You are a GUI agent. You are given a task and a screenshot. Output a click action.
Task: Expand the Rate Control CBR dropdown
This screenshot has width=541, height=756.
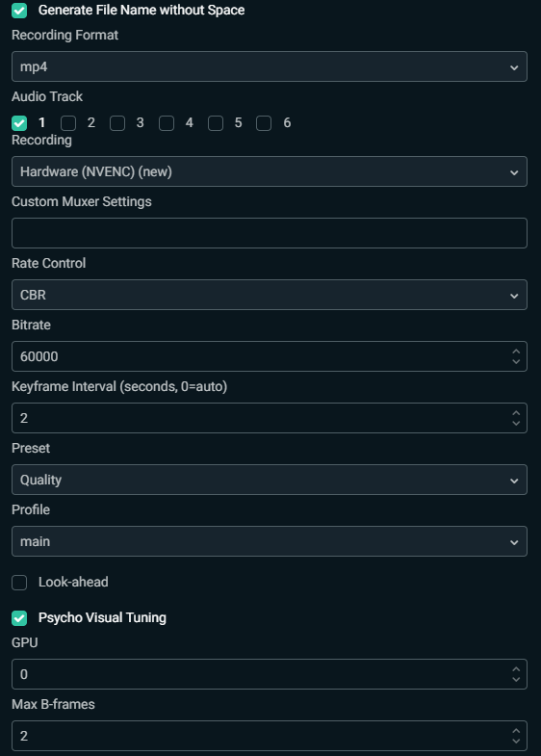click(x=270, y=295)
